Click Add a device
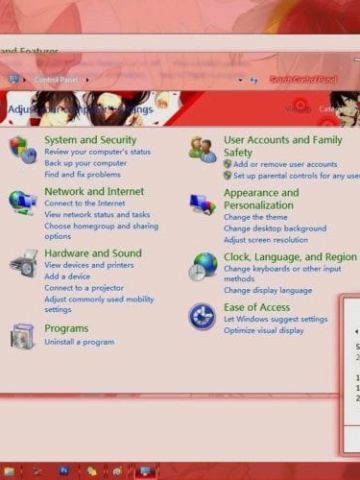Viewport: 360px width, 480px height. (67, 277)
